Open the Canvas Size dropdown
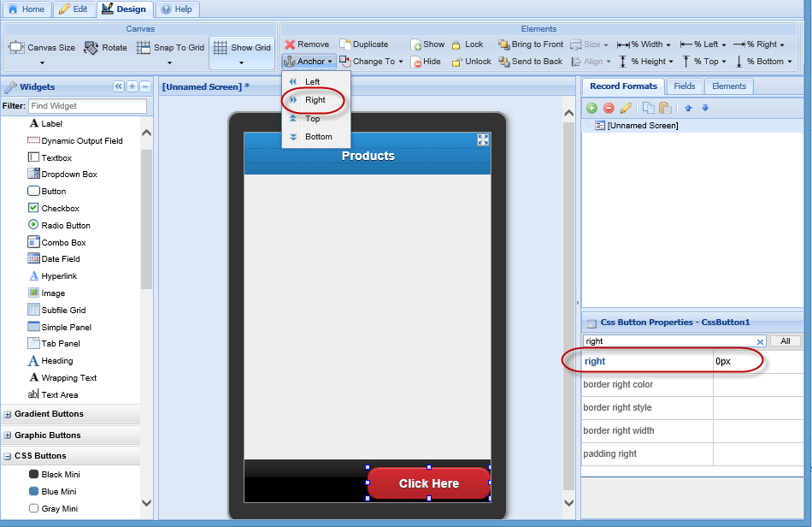Image resolution: width=812 pixels, height=527 pixels. (42, 53)
